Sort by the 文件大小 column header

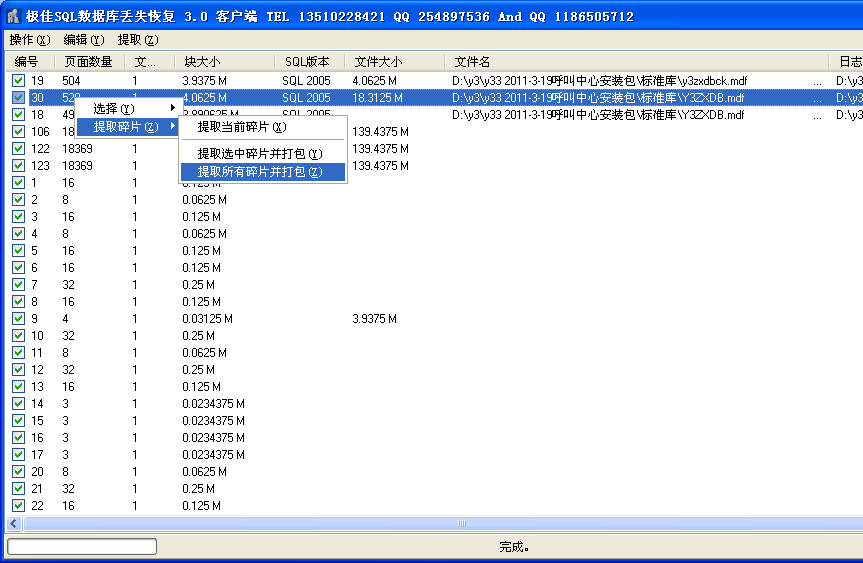(x=395, y=62)
